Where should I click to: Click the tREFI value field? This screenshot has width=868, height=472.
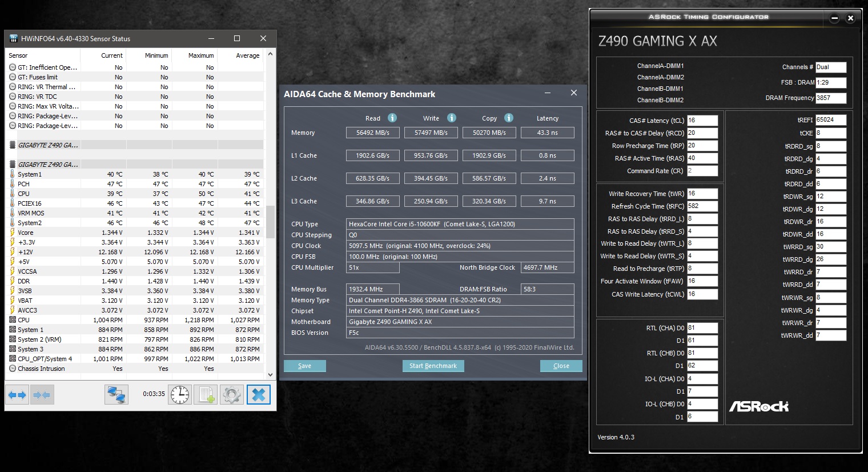pyautogui.click(x=831, y=120)
